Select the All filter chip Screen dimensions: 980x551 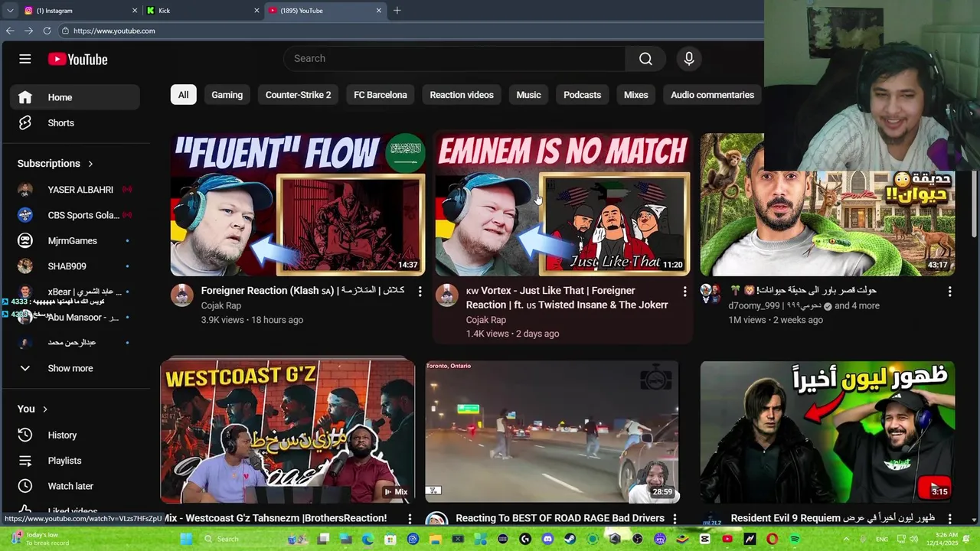pyautogui.click(x=183, y=95)
